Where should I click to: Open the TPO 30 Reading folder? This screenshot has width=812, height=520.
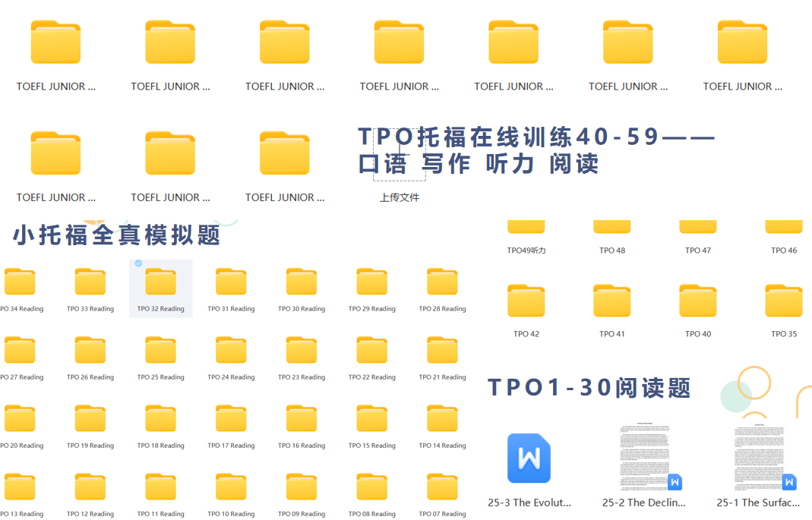pyautogui.click(x=302, y=282)
